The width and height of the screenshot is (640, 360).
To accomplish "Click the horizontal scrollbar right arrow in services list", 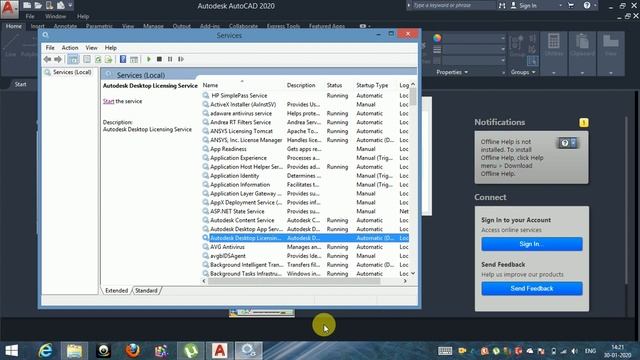I will click(405, 281).
